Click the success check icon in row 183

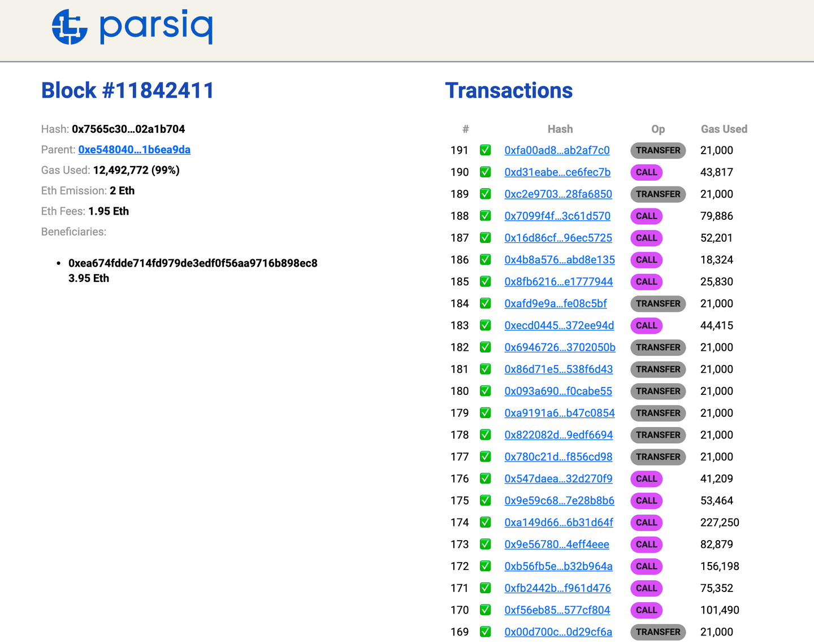pos(485,325)
